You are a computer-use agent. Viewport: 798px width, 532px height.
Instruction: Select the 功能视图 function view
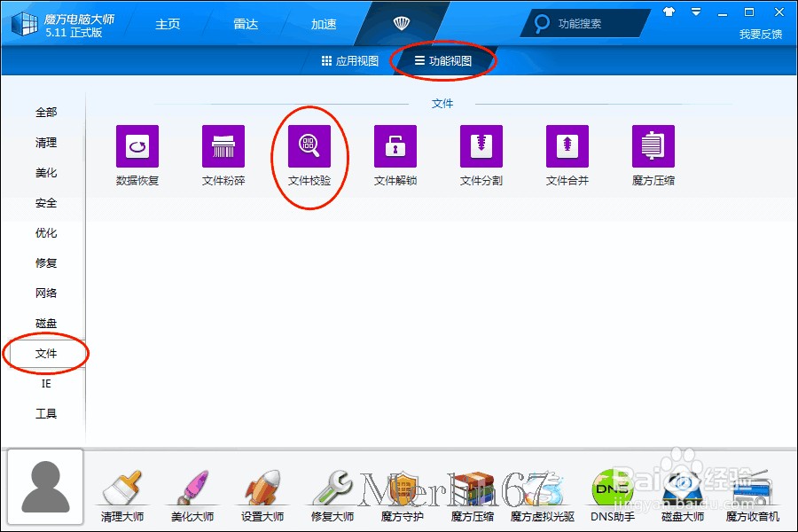(x=443, y=61)
